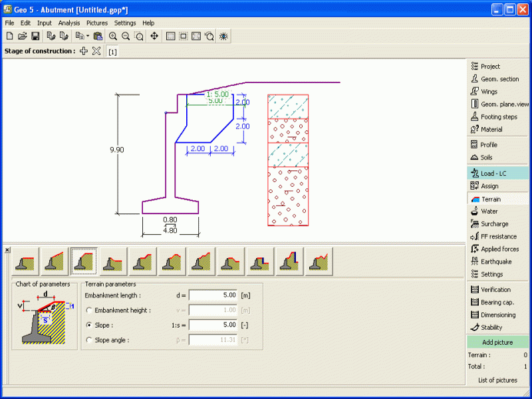Click the Zoom out magnifier icon
This screenshot has width=532, height=399.
coord(126,36)
